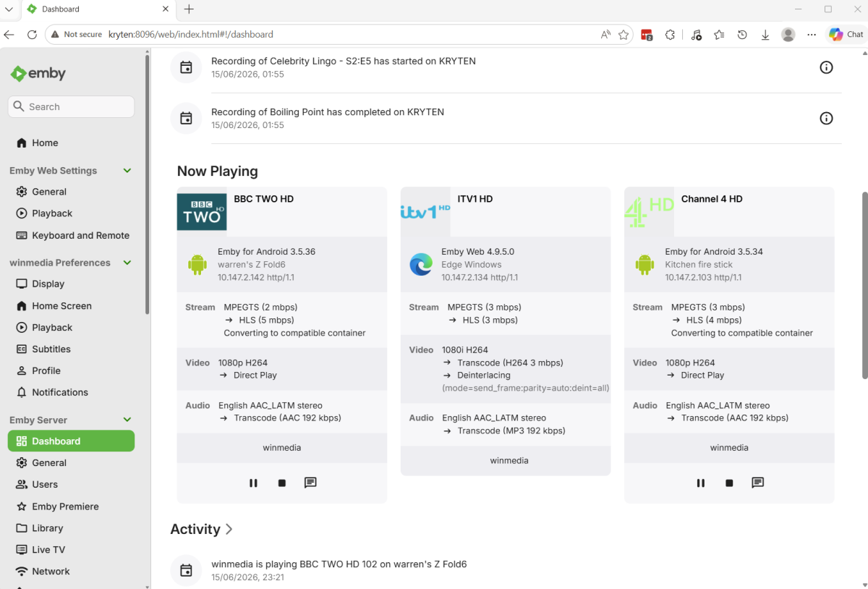Open the full Activity list via its chevron
The width and height of the screenshot is (868, 589).
pyautogui.click(x=229, y=529)
